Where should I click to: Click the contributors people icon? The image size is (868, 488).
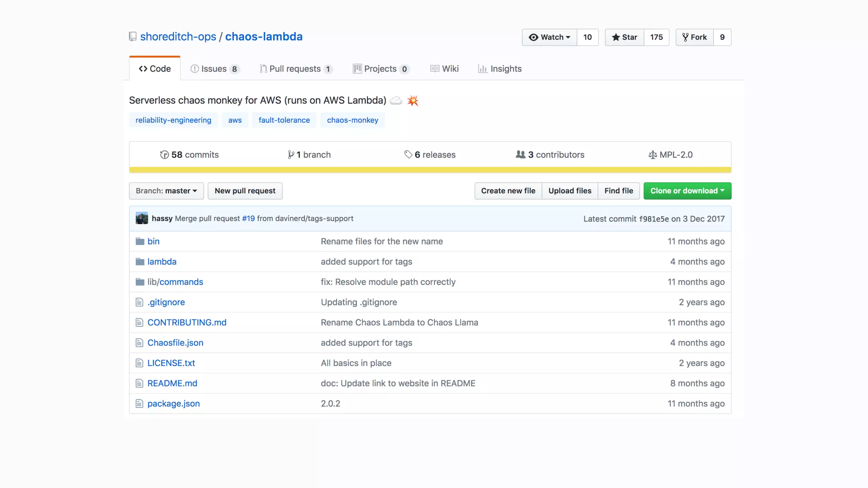click(520, 155)
